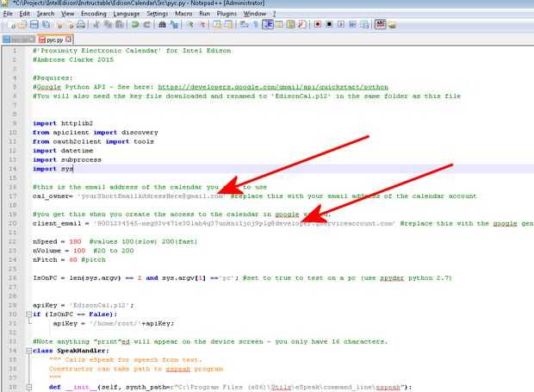Create a new document with the New toolbar icon
The width and height of the screenshot is (534, 392).
11,24
